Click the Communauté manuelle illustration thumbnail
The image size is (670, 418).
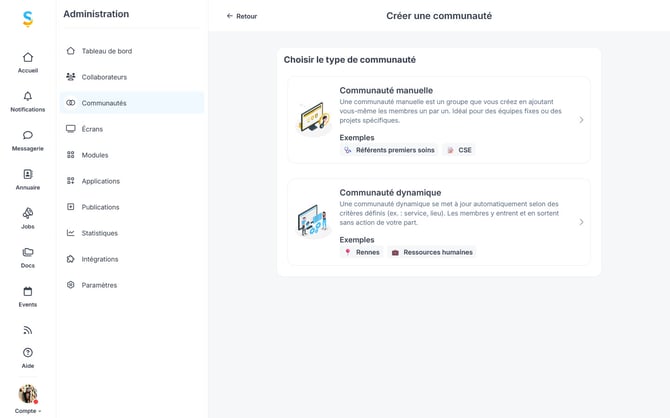[x=314, y=119]
